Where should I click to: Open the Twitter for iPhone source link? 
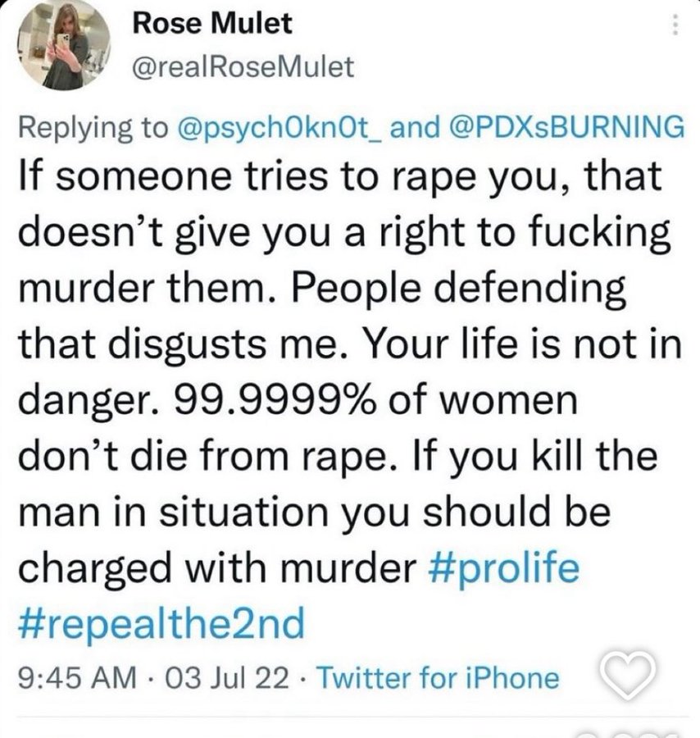click(x=437, y=678)
